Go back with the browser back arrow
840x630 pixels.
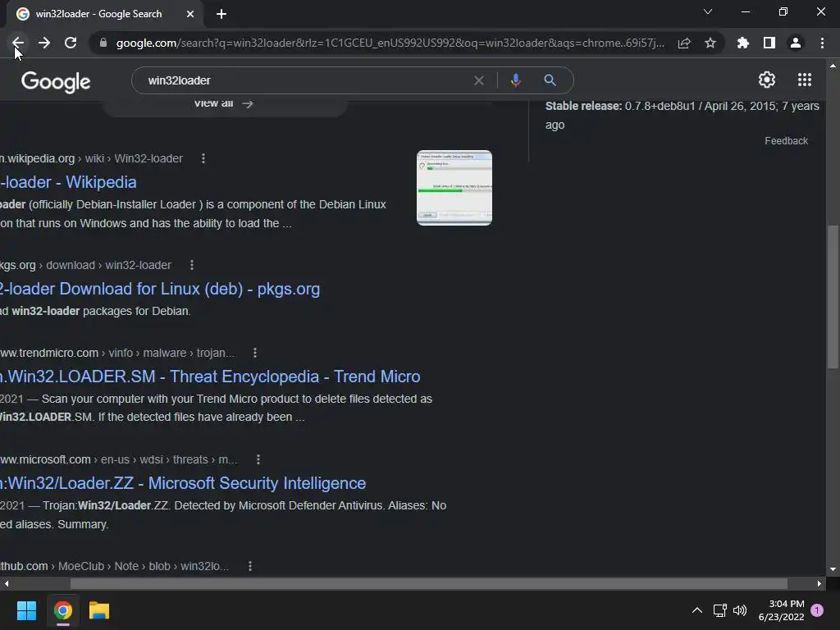[x=18, y=43]
